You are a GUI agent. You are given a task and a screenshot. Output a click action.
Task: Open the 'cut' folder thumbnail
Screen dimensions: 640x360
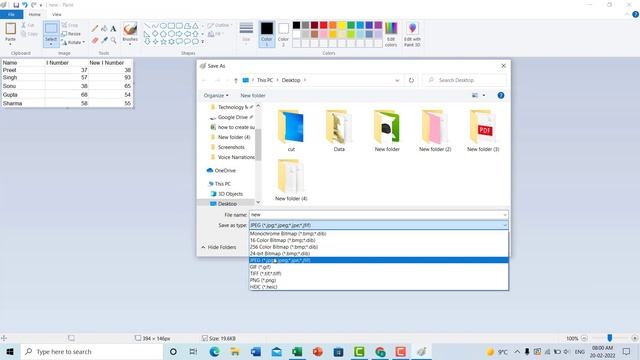click(291, 131)
